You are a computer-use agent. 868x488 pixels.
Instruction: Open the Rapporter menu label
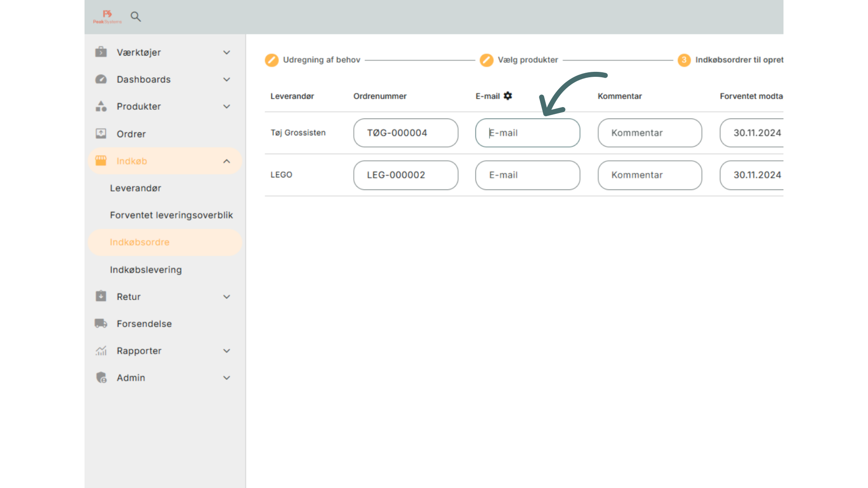point(139,351)
